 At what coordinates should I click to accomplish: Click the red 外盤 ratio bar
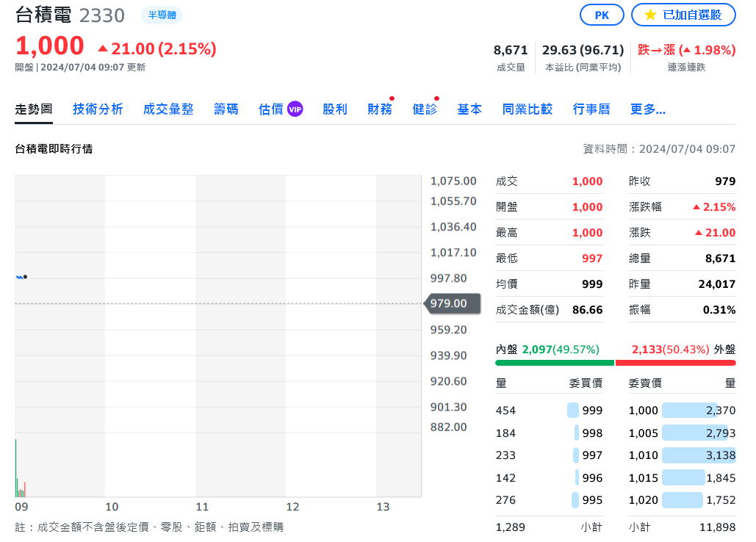[676, 363]
